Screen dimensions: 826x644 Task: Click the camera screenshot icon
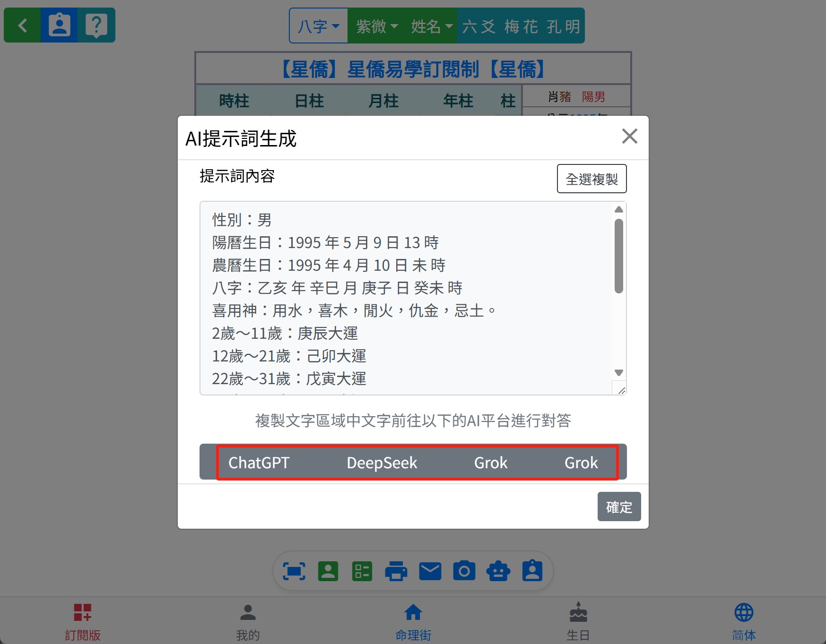tap(464, 571)
